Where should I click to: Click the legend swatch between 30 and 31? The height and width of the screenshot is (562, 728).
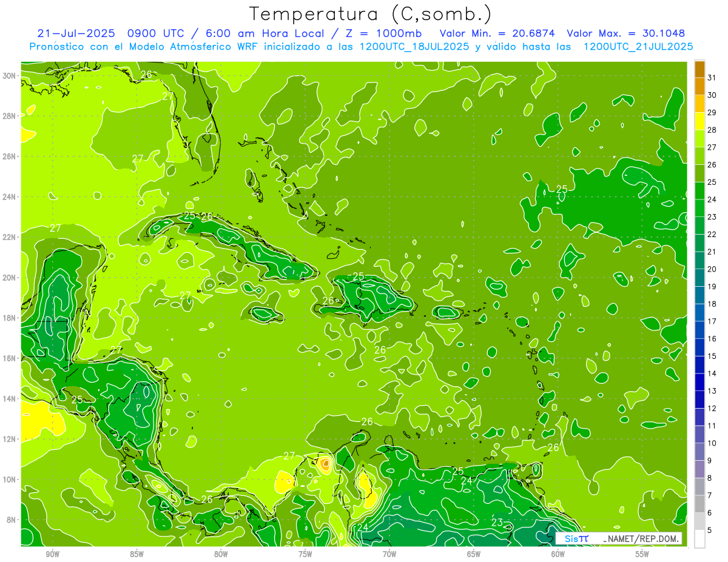point(699,87)
